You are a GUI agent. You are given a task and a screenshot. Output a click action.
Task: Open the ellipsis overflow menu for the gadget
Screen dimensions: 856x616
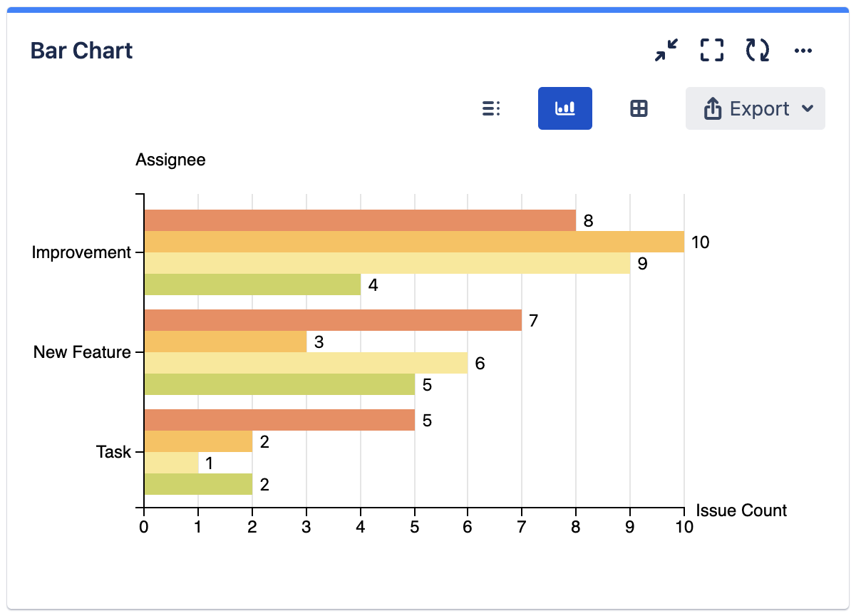point(803,50)
